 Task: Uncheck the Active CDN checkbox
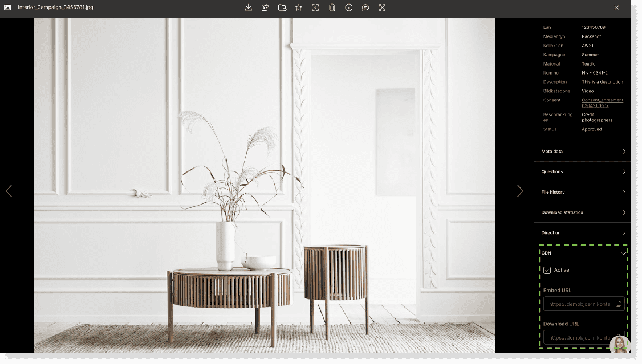tap(547, 271)
